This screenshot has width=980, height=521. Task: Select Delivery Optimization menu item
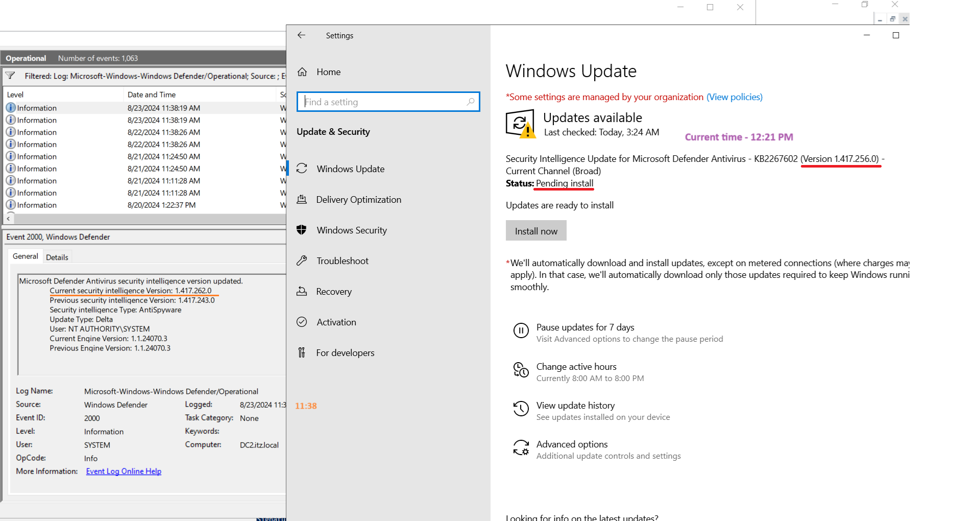(x=358, y=200)
